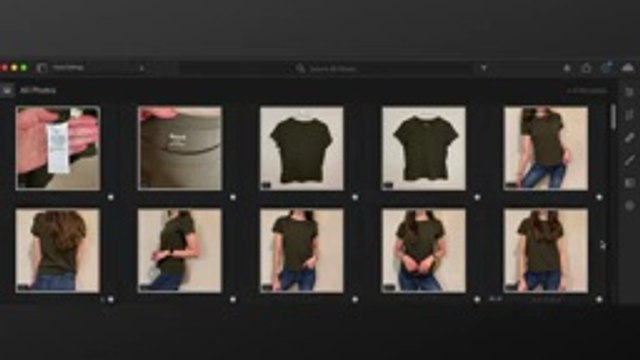Expand the dropdown arrow in the top-left title field
Image resolution: width=640 pixels, height=360 pixels.
[142, 68]
